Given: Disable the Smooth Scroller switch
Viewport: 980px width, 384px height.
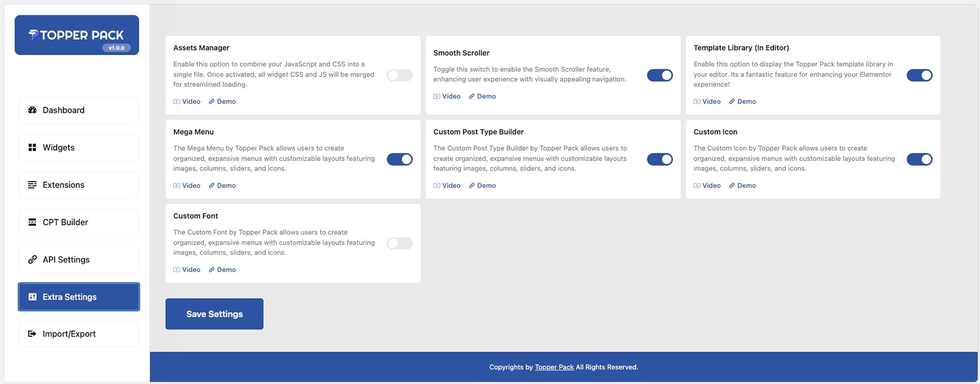Looking at the screenshot, I should click(x=660, y=75).
